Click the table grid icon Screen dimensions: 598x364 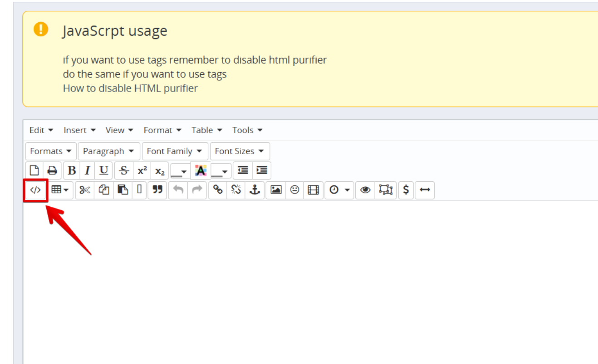(x=56, y=190)
